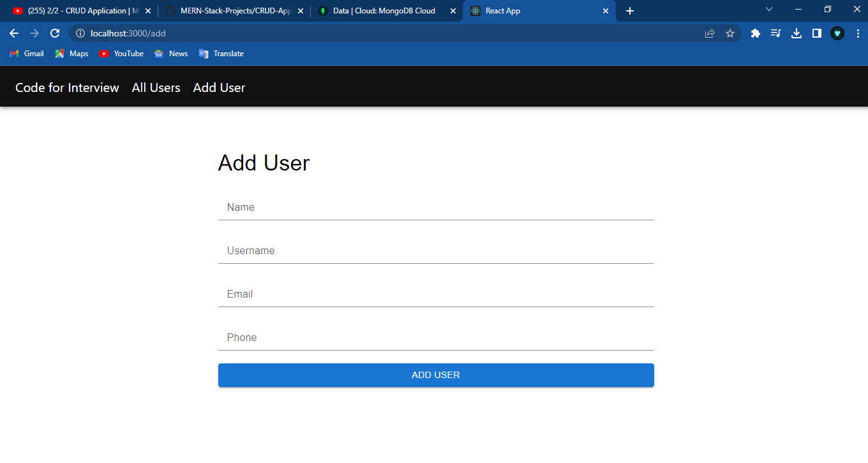
Task: Go to All Users page
Action: 156,87
